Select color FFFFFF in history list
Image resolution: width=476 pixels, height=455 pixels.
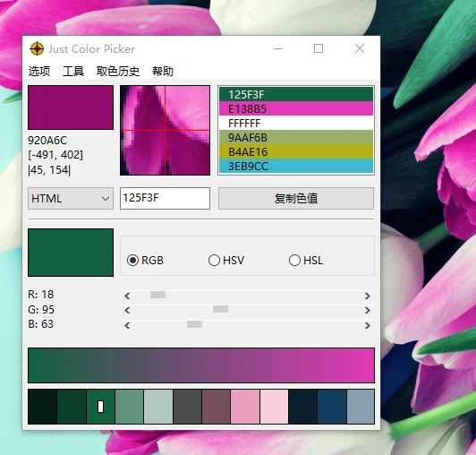pyautogui.click(x=296, y=123)
